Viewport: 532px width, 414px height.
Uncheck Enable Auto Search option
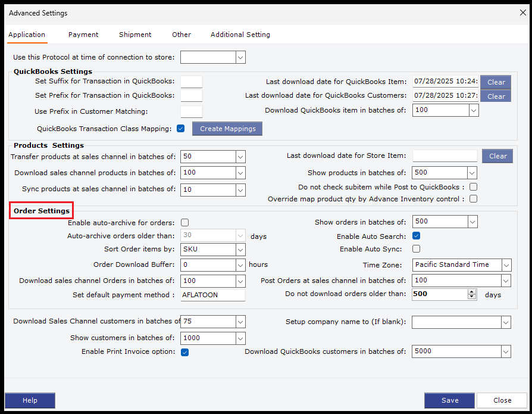417,236
